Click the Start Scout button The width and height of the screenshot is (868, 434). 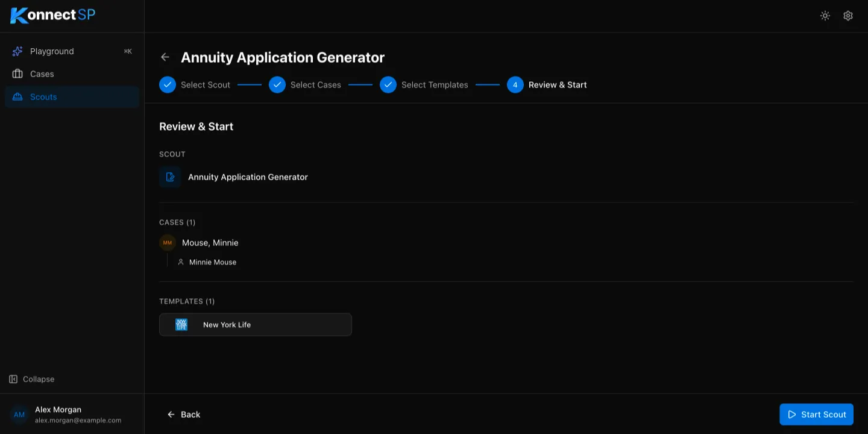point(816,415)
